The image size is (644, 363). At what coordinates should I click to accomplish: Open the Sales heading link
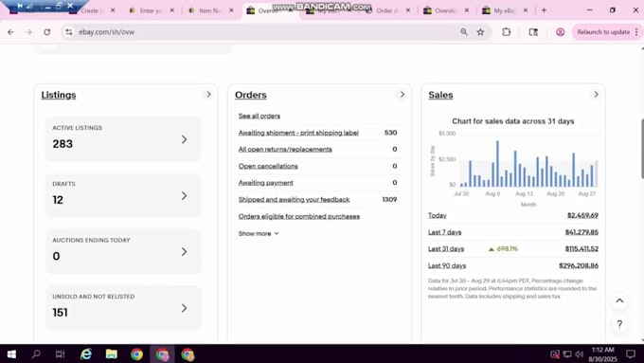[440, 95]
